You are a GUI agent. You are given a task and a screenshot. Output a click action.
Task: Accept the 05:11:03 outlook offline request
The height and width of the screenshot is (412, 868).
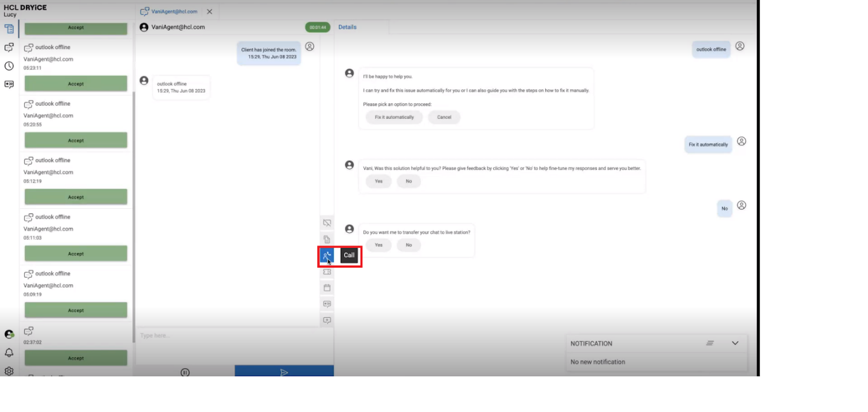(x=76, y=254)
